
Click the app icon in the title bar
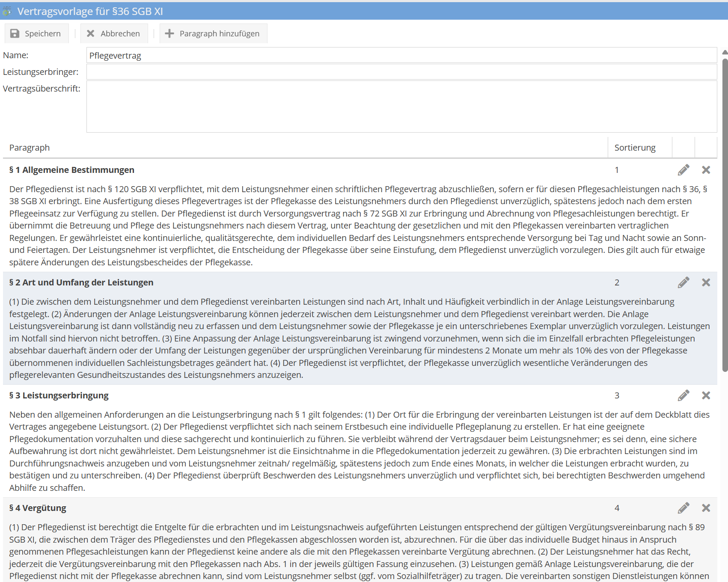[7, 11]
